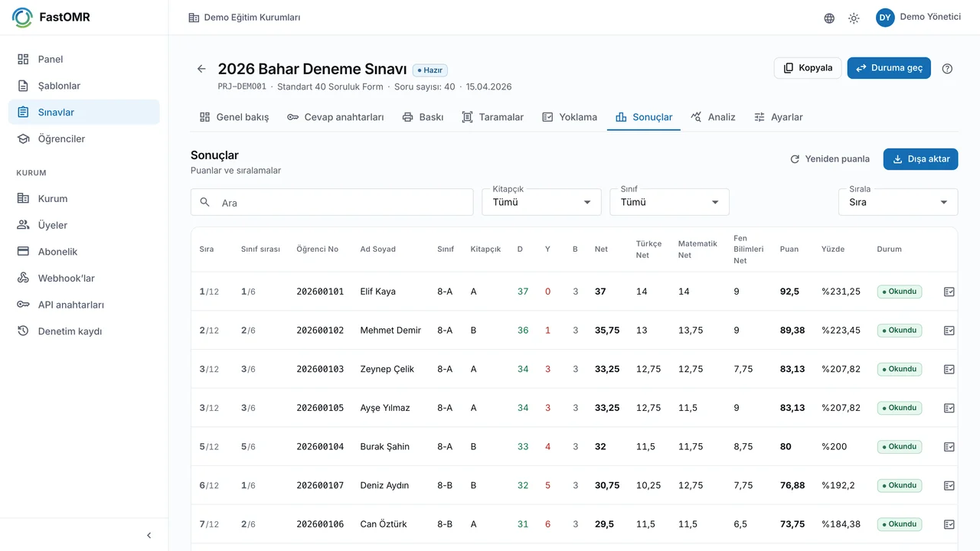The width and height of the screenshot is (980, 551).
Task: Open answer sheet icon for Elif Kaya
Action: click(x=949, y=292)
